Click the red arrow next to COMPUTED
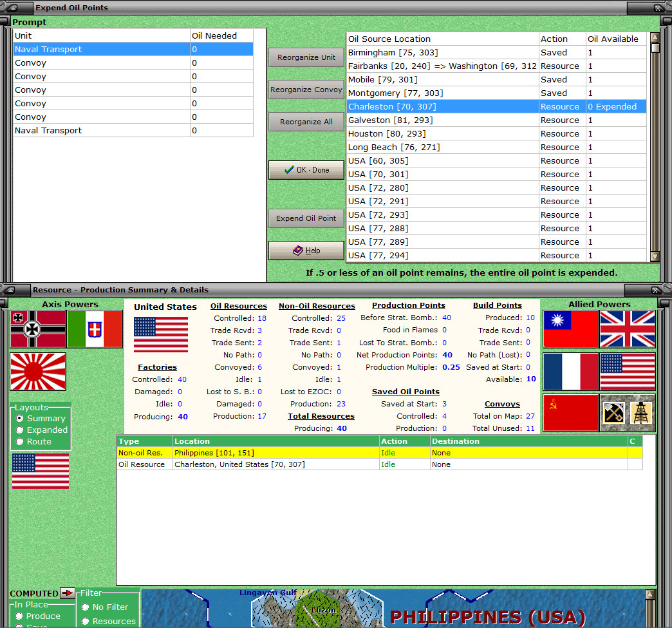This screenshot has height=628, width=672. tap(68, 593)
